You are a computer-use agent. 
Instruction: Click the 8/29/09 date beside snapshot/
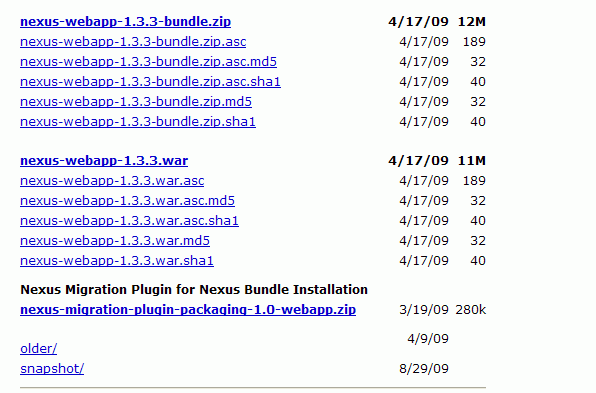[x=424, y=369]
